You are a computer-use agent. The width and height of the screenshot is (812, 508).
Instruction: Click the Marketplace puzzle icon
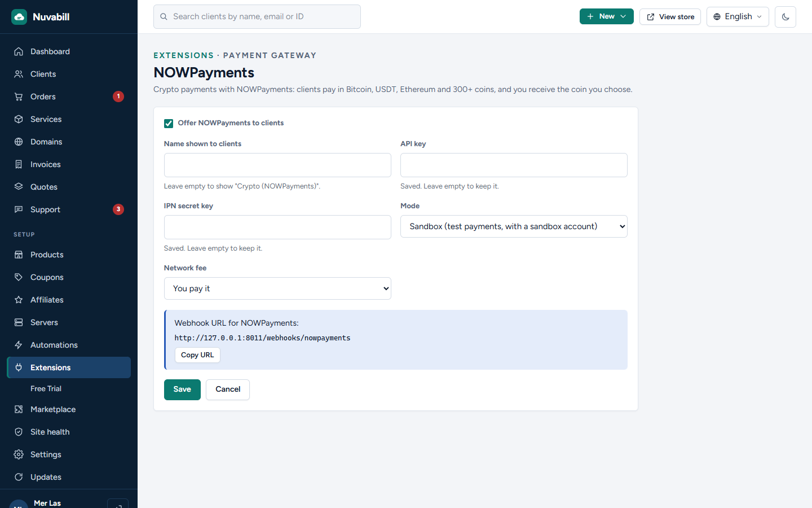(x=19, y=409)
